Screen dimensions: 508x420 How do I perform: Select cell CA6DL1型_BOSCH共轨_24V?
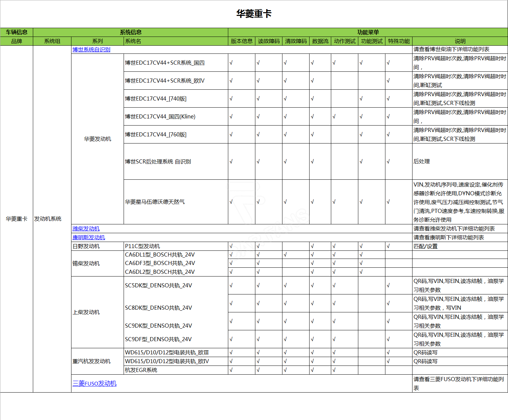click(176, 255)
